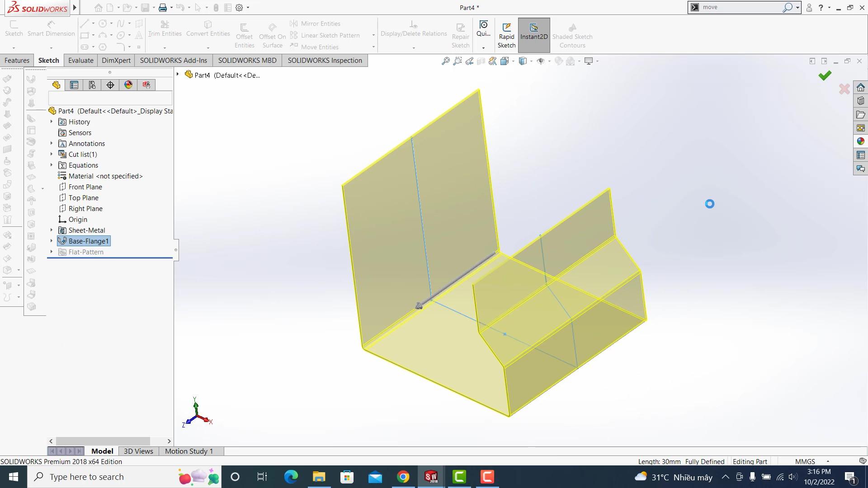
Task: Select Top Plane in the feature tree
Action: [x=83, y=198]
